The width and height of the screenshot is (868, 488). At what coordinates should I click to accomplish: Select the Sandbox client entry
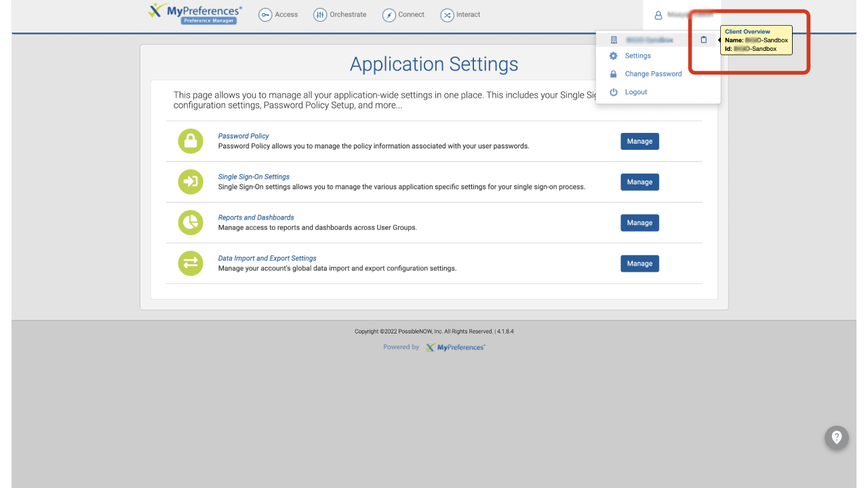click(649, 40)
